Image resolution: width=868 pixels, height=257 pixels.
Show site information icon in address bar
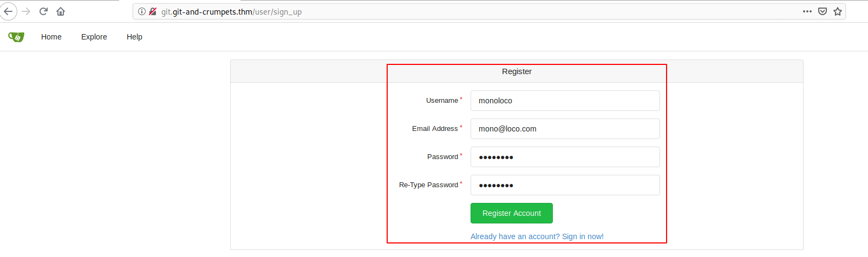(142, 11)
